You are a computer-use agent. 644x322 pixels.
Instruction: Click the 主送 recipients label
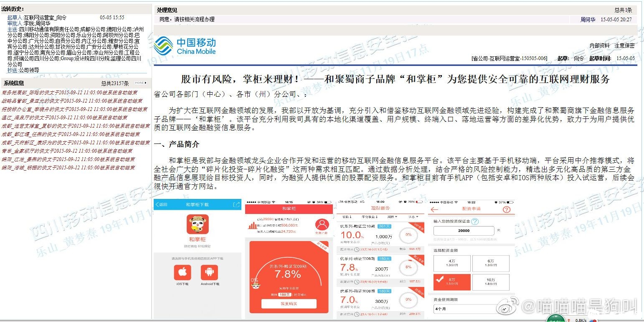click(x=12, y=30)
